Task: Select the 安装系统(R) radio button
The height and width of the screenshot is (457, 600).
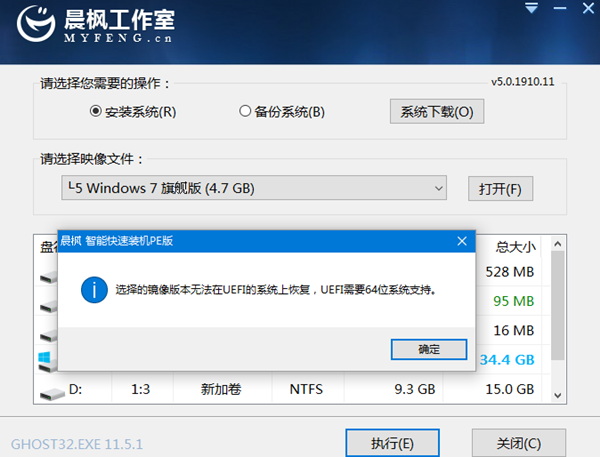Action: point(96,111)
